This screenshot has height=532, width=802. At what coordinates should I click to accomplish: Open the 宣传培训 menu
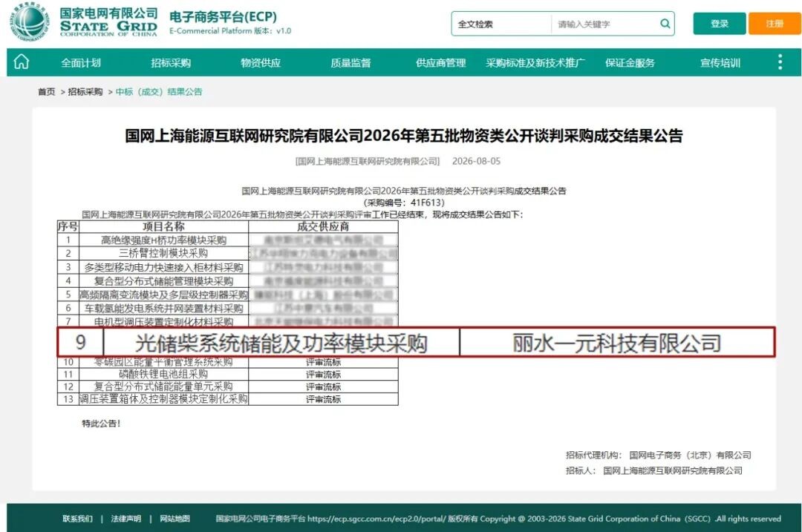tap(720, 63)
